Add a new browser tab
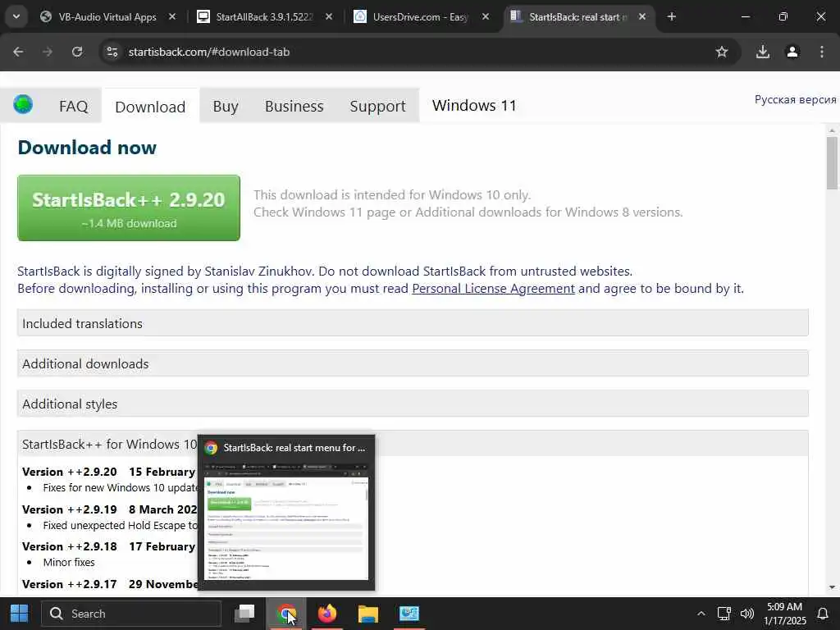This screenshot has height=630, width=840. (671, 16)
